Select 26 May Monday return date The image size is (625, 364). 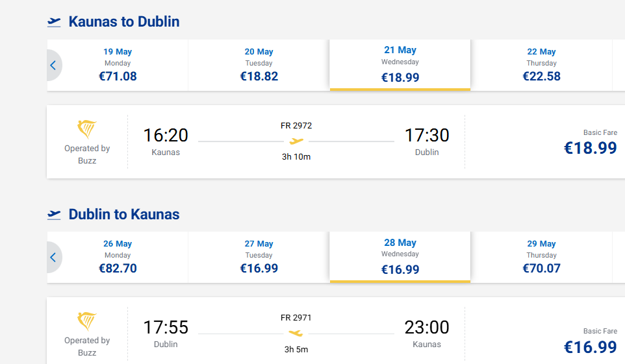pos(118,258)
